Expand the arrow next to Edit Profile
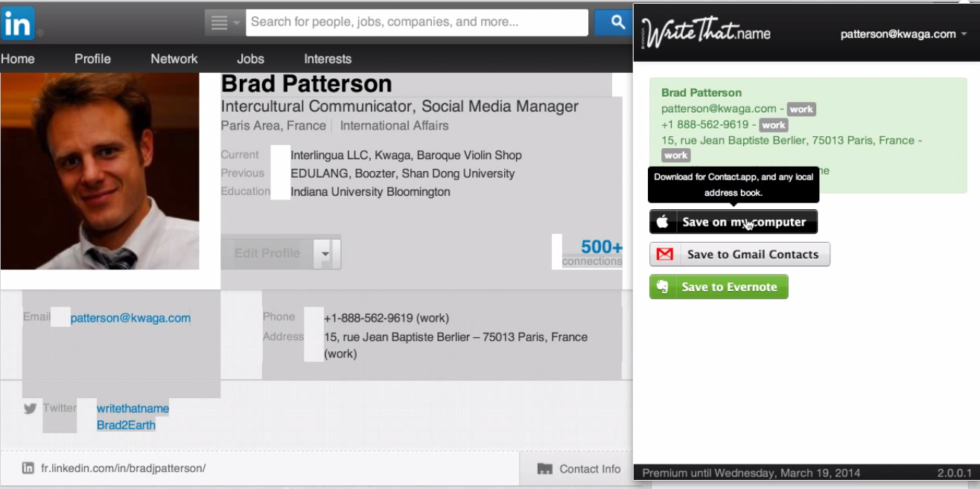 [325, 254]
